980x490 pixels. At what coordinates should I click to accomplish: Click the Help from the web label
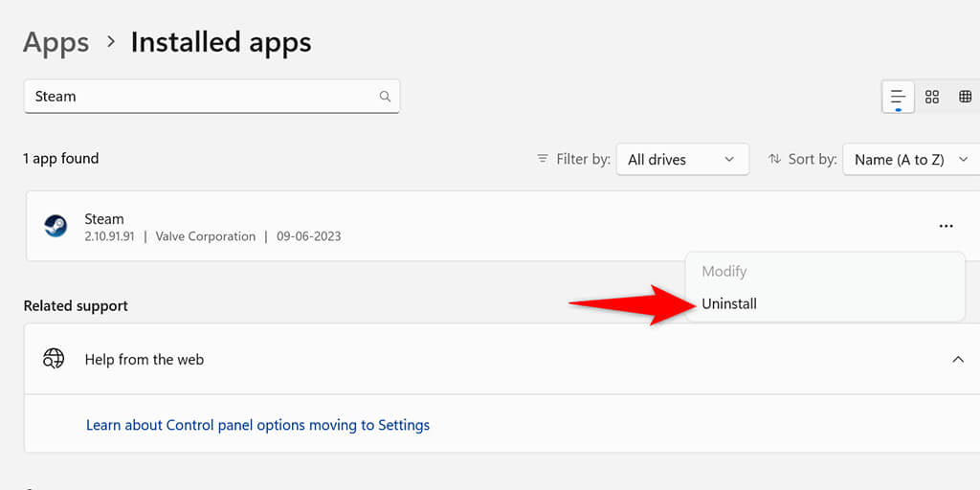tap(145, 360)
